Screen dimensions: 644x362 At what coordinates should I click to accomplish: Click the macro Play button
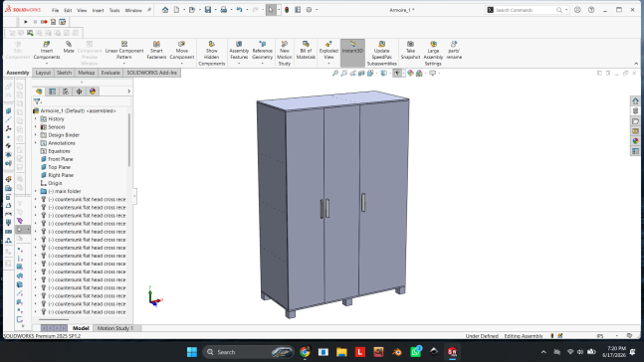(x=26, y=22)
